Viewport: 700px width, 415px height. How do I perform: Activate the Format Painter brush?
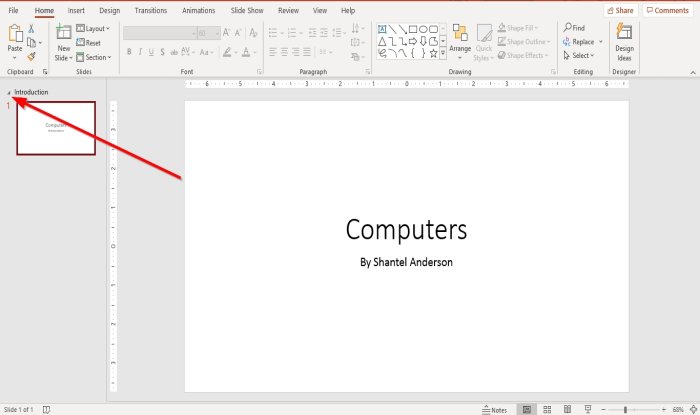pyautogui.click(x=31, y=57)
